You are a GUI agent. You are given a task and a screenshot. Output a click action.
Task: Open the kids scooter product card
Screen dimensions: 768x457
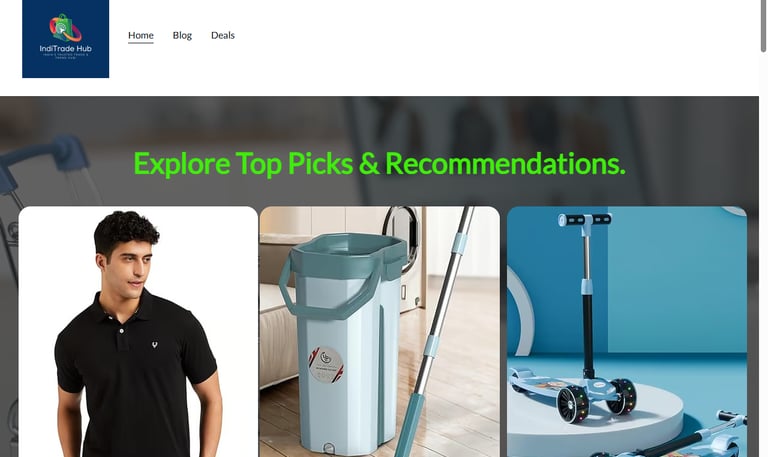tap(627, 332)
